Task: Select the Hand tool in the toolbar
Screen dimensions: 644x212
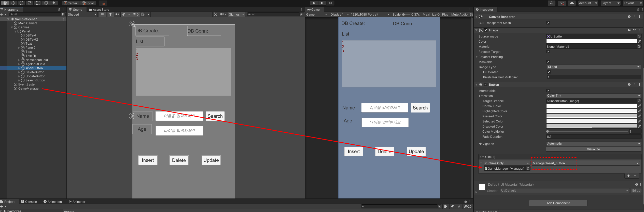Action: [5, 3]
